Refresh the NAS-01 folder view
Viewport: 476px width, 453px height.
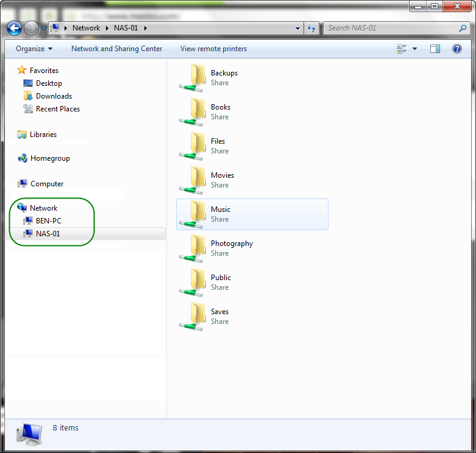pos(311,28)
